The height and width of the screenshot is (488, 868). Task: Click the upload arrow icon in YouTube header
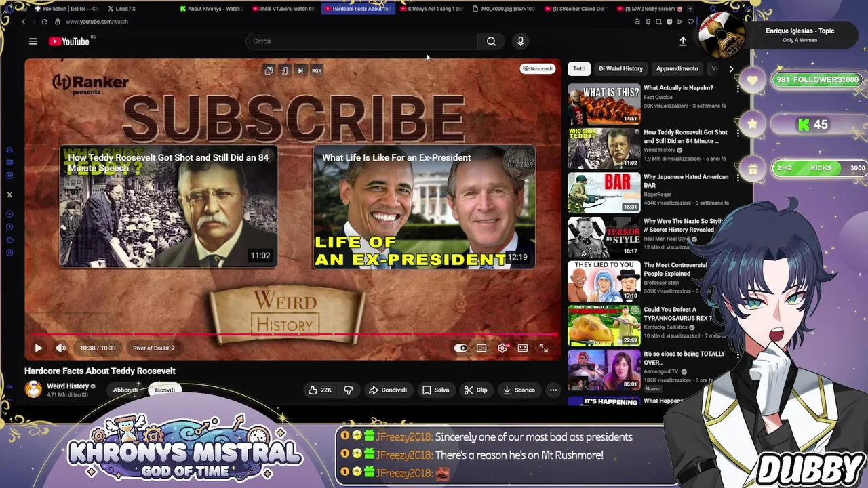pos(683,41)
